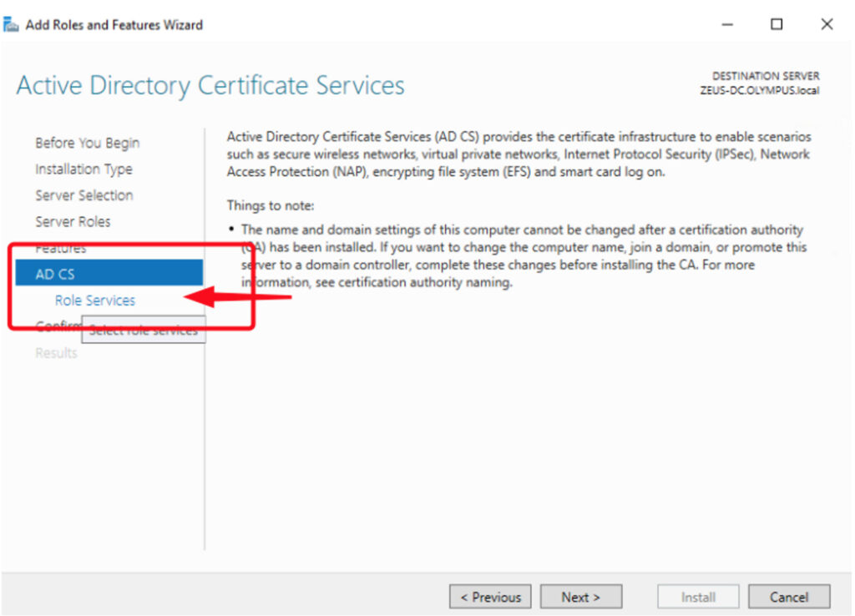Click the greyed-out Results step
This screenshot has width=855, height=616.
point(56,353)
